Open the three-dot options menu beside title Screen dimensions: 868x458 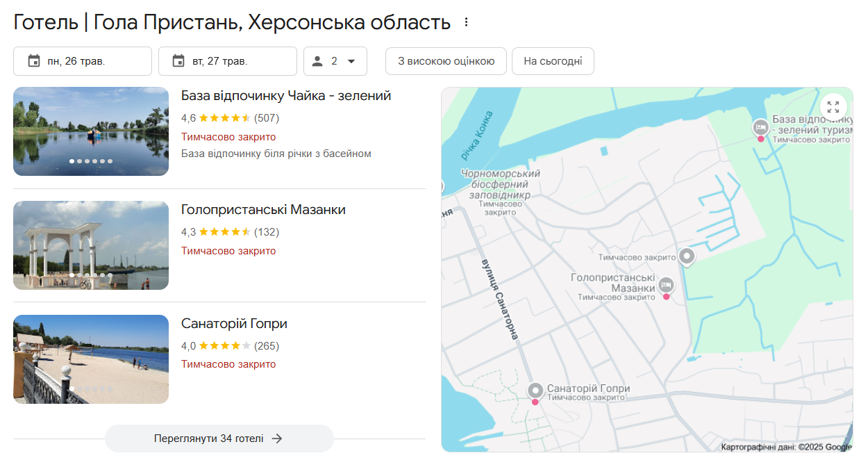[x=466, y=22]
